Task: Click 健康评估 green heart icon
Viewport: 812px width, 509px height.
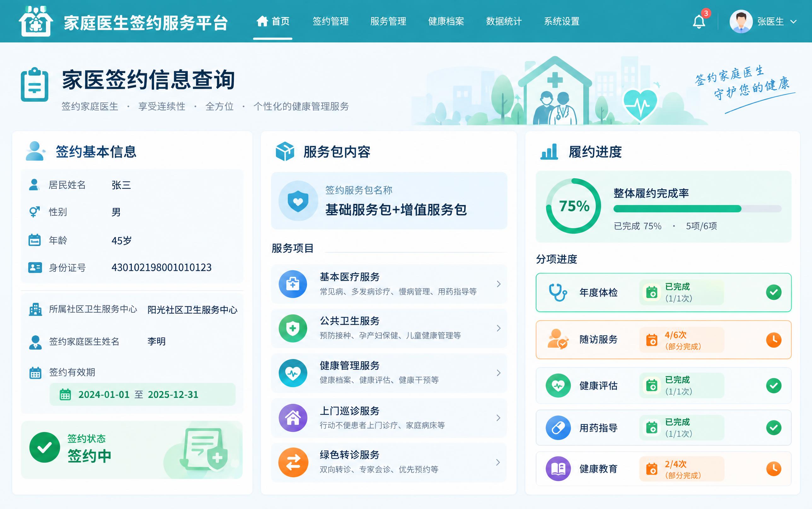Action: tap(558, 386)
